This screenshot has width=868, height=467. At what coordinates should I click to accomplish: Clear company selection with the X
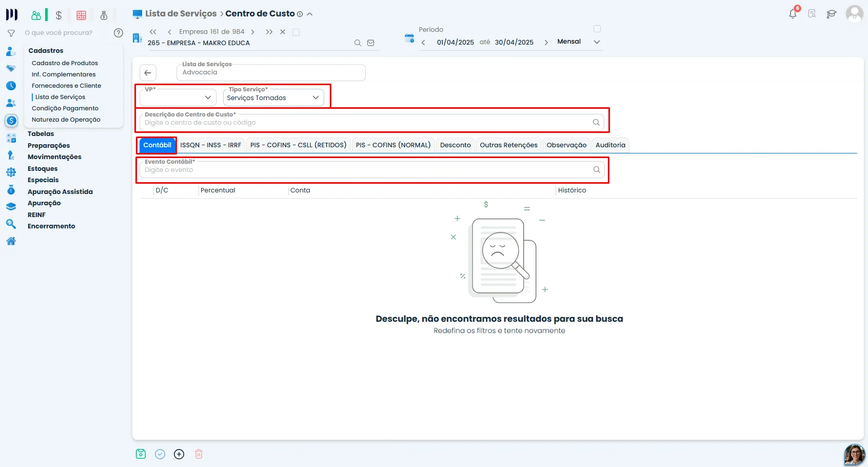(283, 32)
